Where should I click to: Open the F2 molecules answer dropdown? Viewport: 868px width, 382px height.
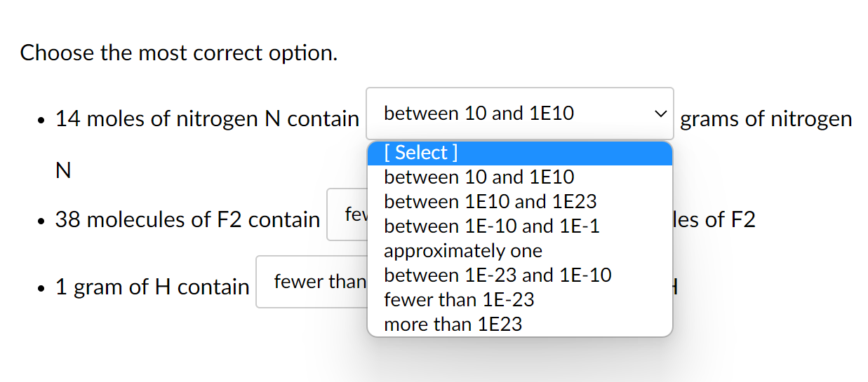[x=347, y=214]
